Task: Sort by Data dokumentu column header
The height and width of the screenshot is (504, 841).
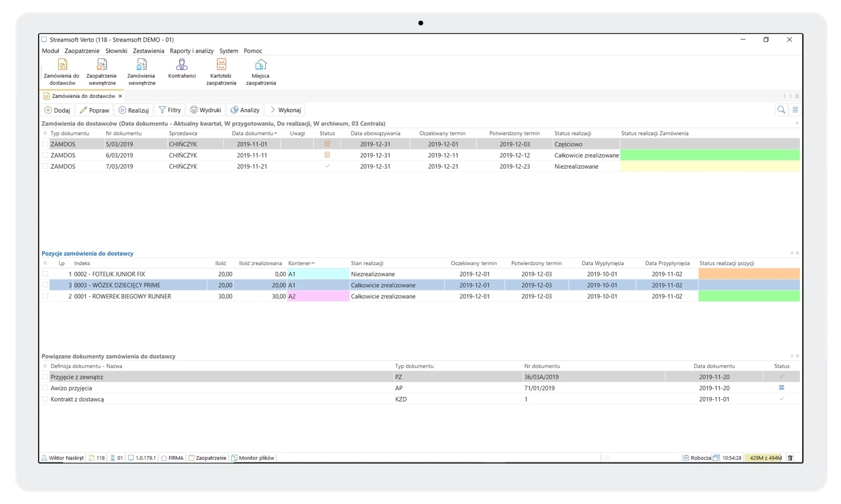Action: coord(253,134)
